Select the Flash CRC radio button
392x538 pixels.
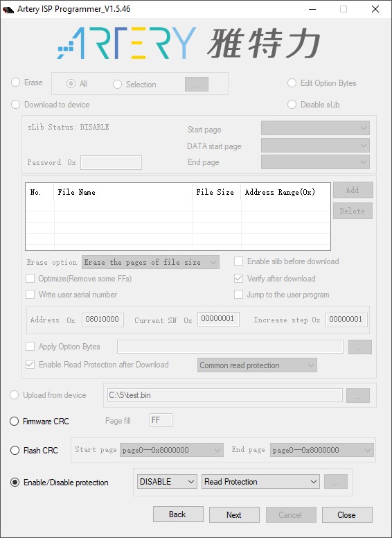coord(15,450)
